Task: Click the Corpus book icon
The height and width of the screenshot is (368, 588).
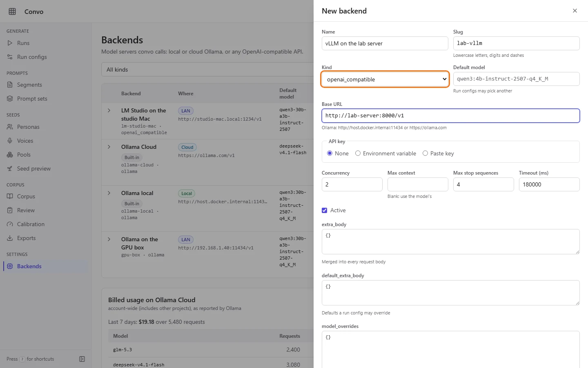Action: (x=10, y=196)
